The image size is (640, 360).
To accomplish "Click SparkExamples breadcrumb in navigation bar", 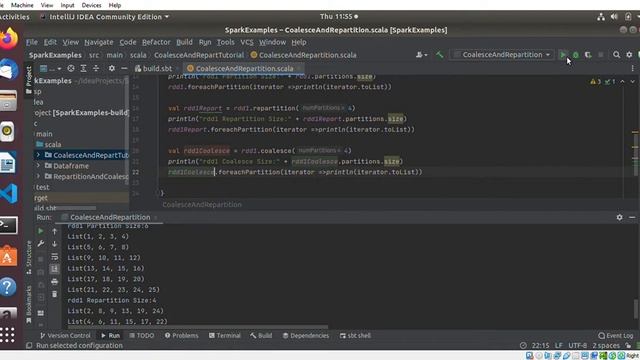I will click(x=55, y=55).
